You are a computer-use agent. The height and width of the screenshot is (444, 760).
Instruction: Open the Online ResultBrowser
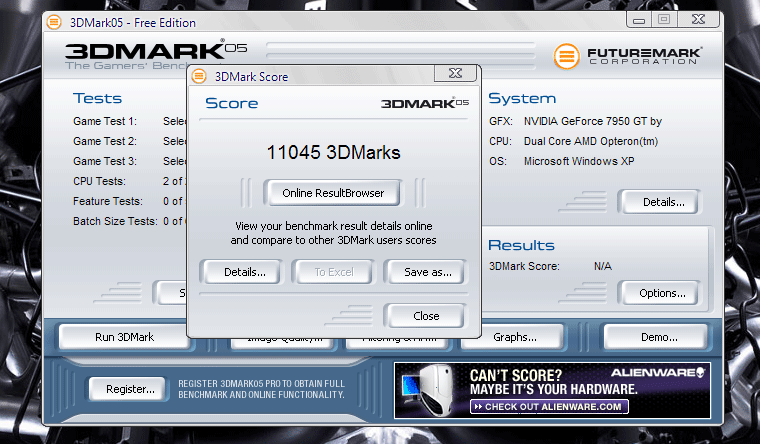tap(333, 193)
